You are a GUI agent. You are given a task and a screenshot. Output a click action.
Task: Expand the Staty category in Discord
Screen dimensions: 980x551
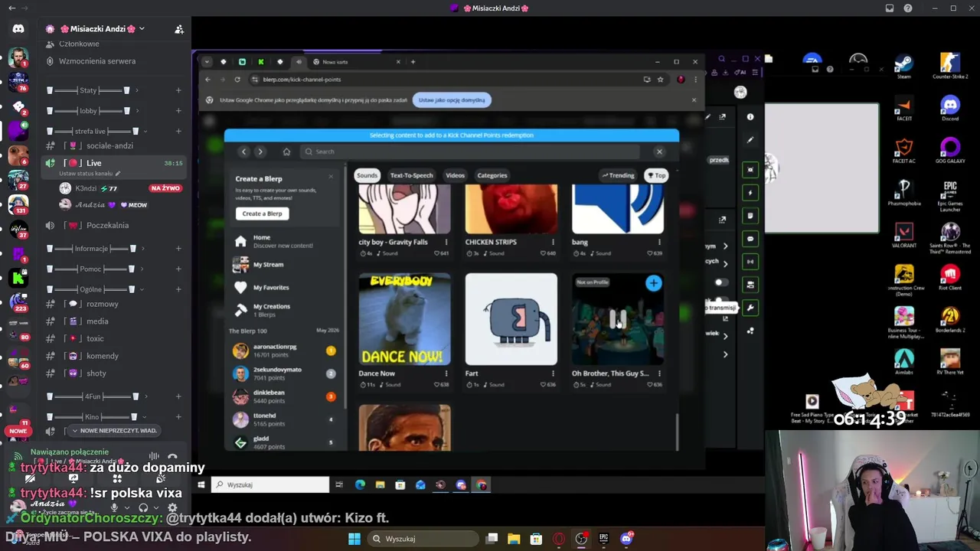pos(93,90)
